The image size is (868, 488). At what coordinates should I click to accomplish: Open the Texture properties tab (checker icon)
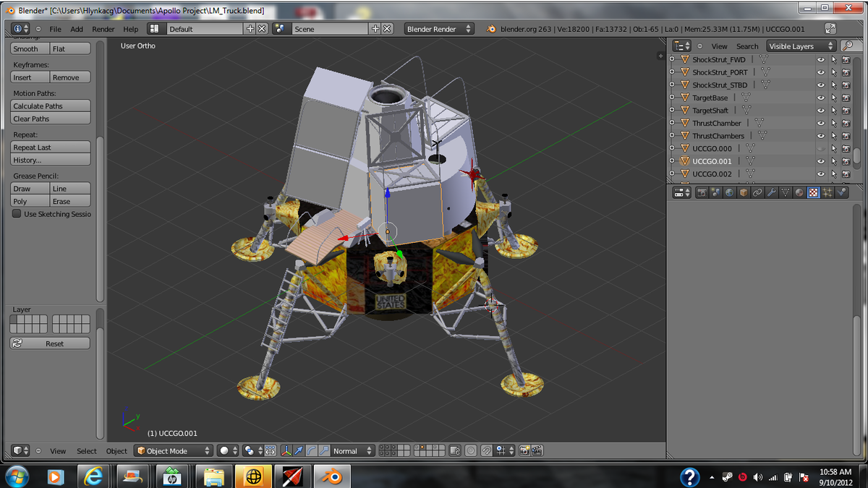[x=813, y=192]
